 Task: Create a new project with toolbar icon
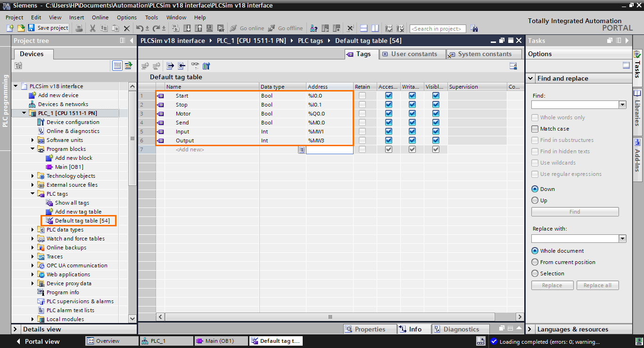10,28
